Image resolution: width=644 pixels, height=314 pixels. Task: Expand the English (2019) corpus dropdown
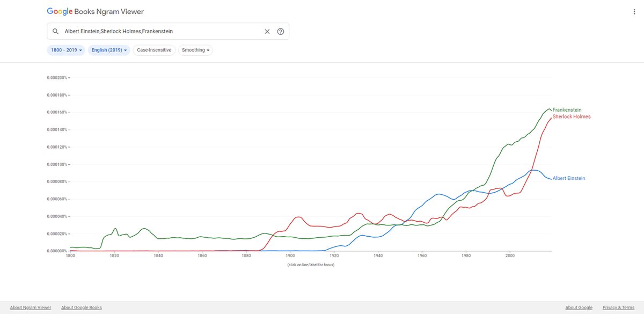(109, 50)
